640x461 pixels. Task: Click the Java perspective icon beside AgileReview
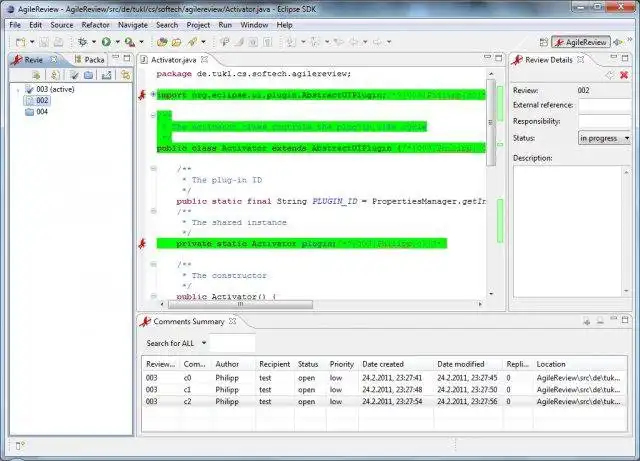click(618, 42)
